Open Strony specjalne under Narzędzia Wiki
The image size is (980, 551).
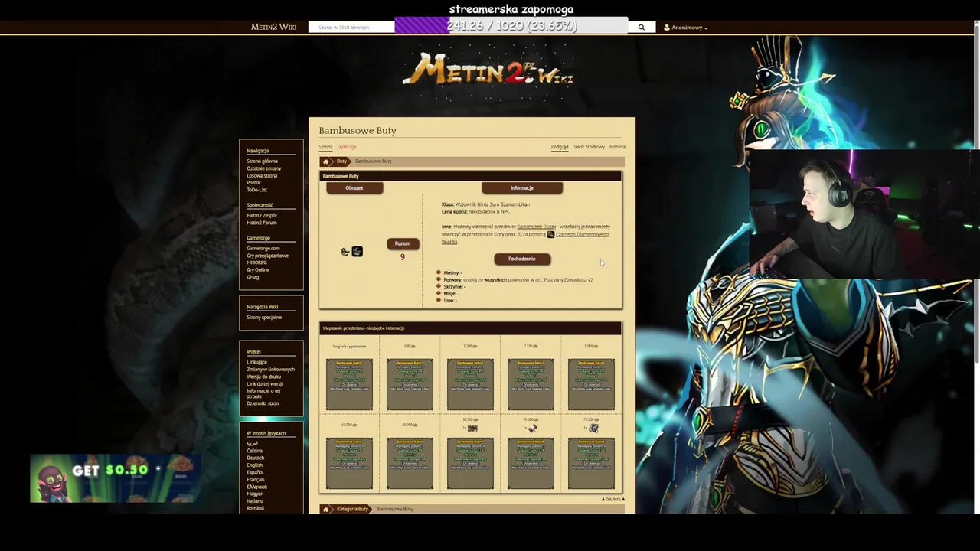[264, 318]
